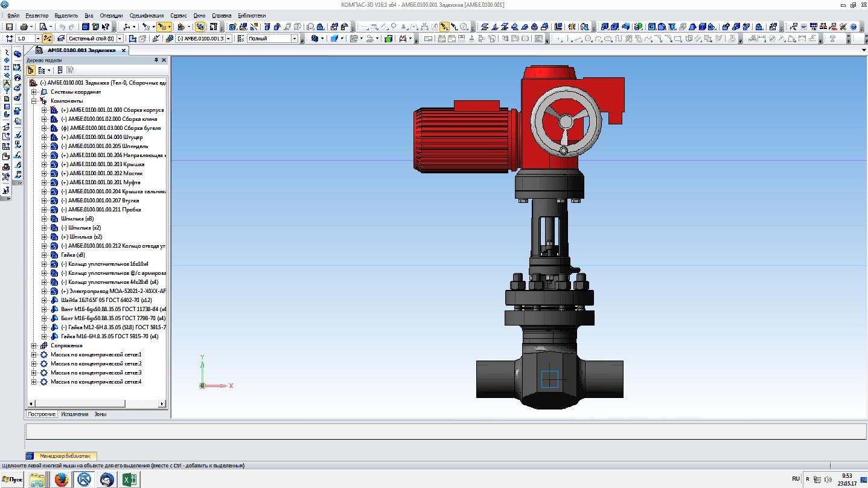Switch to the Исполнения tab

pos(74,414)
